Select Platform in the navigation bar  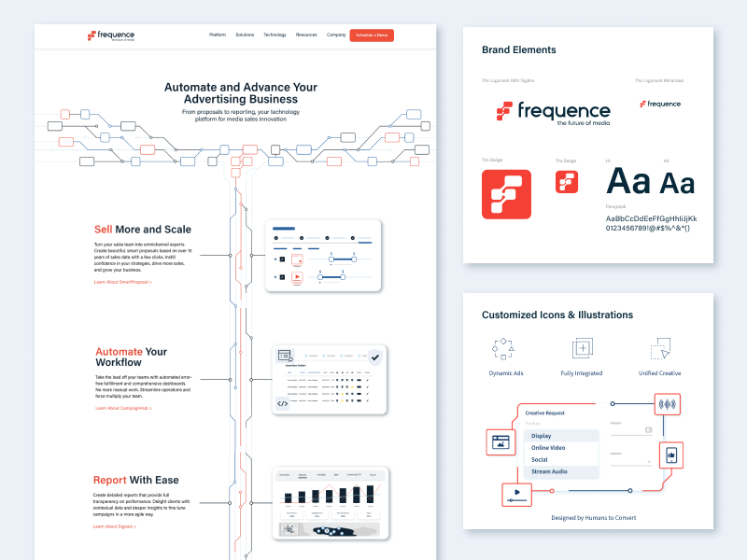[218, 35]
